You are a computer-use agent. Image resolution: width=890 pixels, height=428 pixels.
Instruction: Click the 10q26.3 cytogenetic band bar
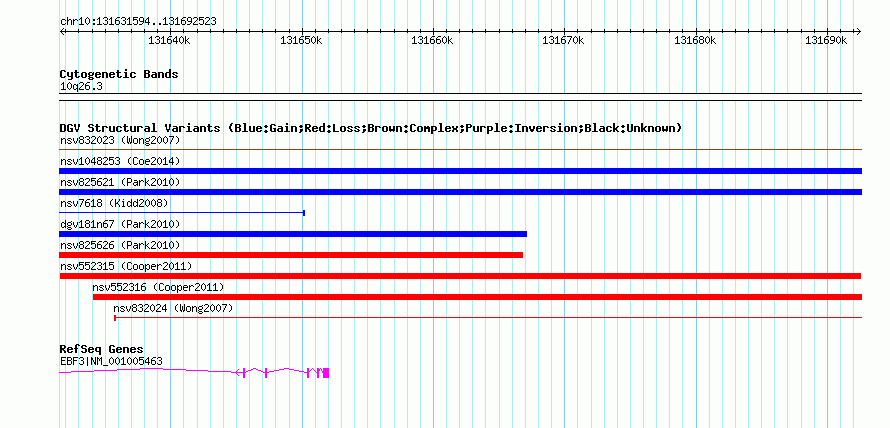(460, 97)
